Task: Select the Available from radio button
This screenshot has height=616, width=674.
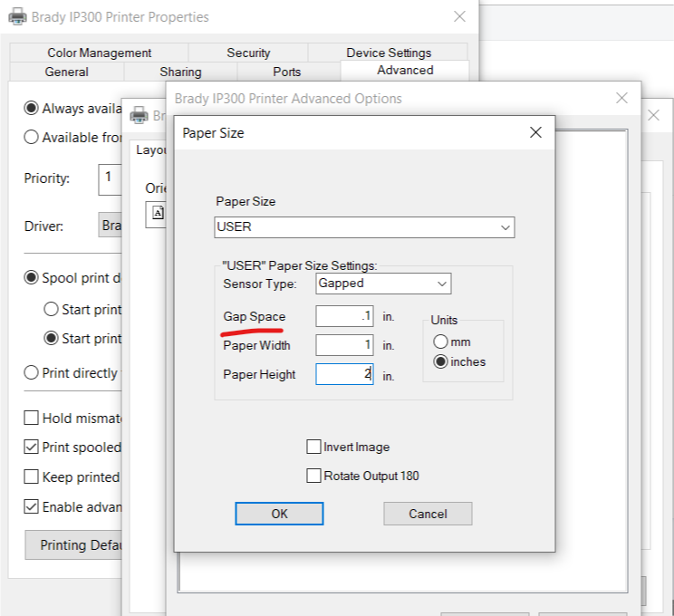Action: tap(31, 137)
